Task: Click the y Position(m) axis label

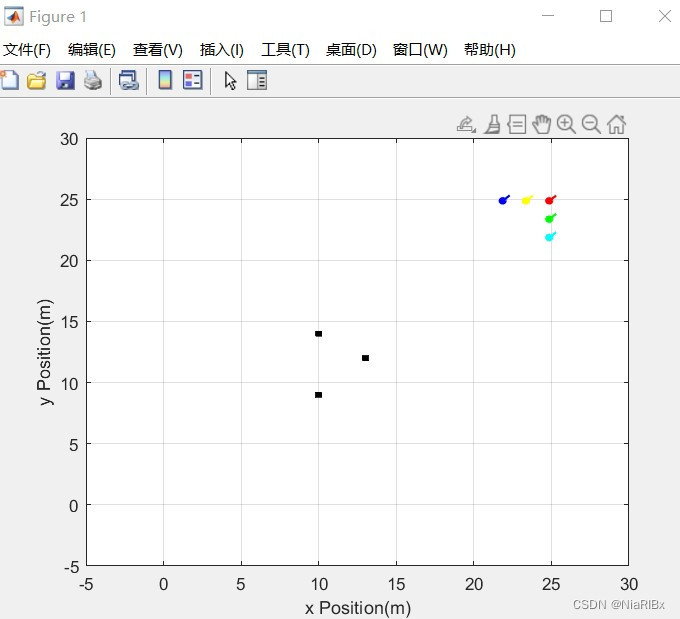Action: [45, 352]
